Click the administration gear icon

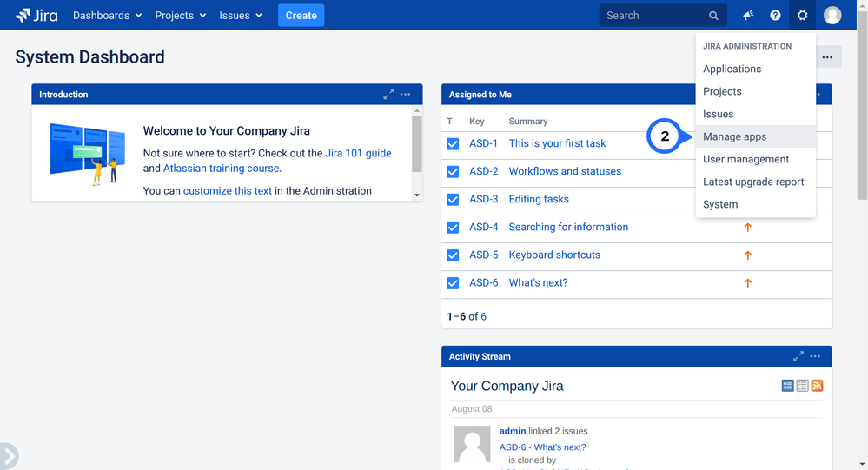click(x=802, y=16)
